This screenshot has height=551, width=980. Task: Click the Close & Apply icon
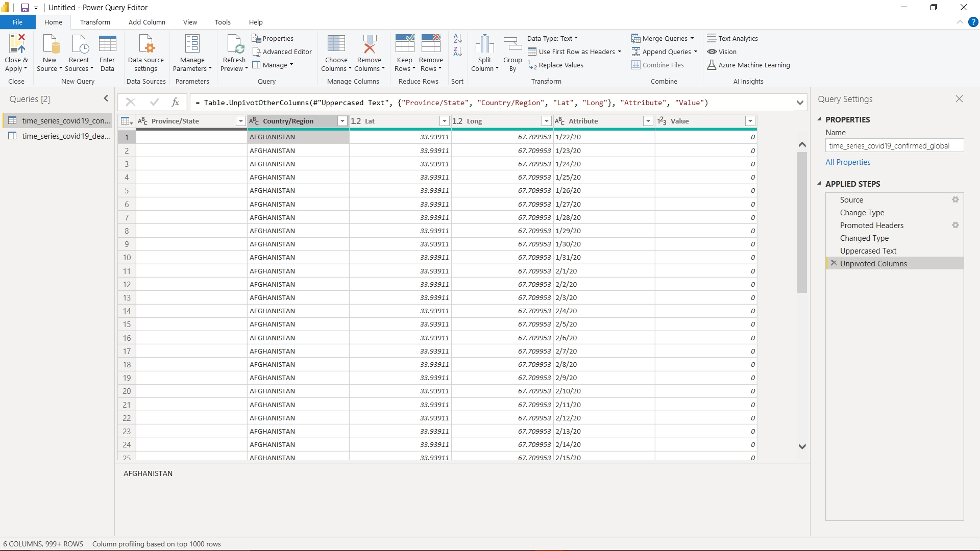click(16, 44)
